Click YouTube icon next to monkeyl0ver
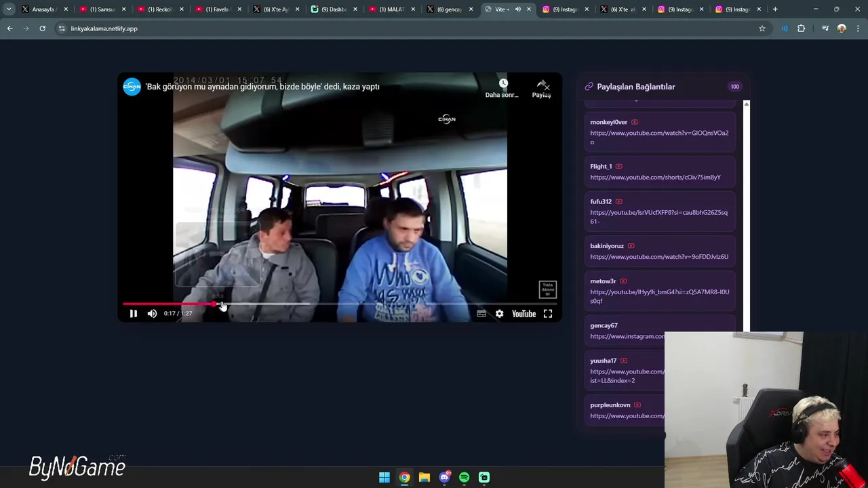This screenshot has height=488, width=868. point(635,122)
